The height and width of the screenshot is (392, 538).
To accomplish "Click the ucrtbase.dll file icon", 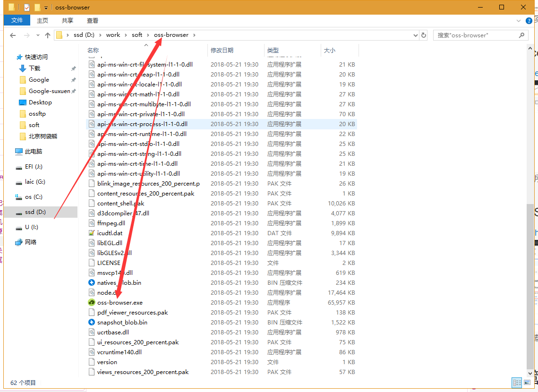I will pos(92,332).
